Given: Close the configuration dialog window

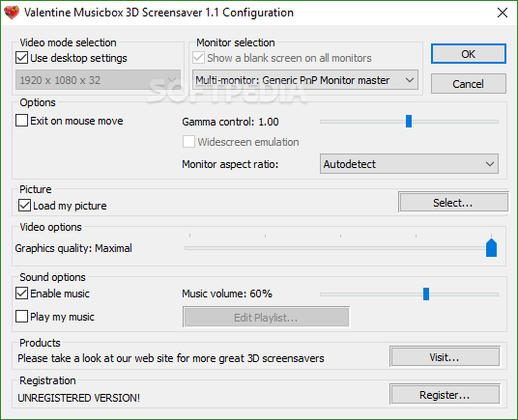Looking at the screenshot, I should [503, 13].
